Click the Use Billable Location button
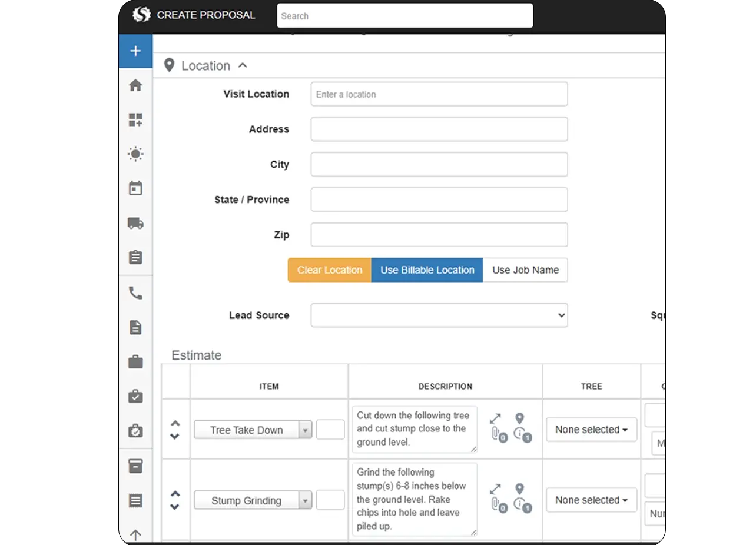Image resolution: width=756 pixels, height=545 pixels. [x=427, y=270]
